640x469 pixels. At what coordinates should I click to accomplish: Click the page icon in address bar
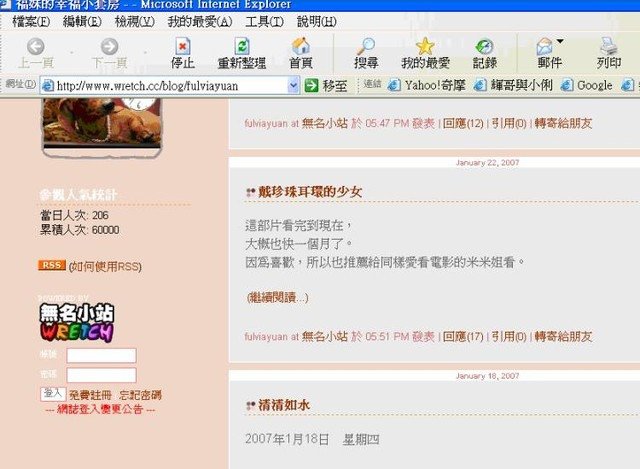click(x=48, y=85)
